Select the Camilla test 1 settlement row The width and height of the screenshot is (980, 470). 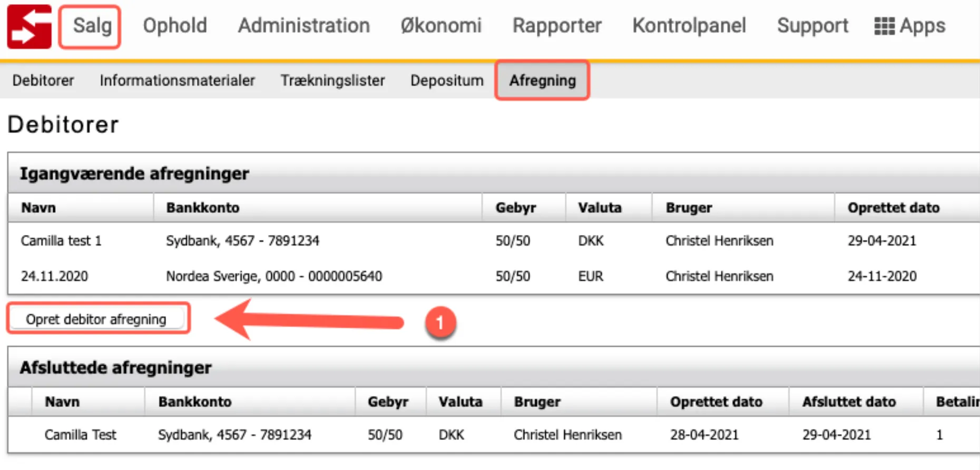61,241
